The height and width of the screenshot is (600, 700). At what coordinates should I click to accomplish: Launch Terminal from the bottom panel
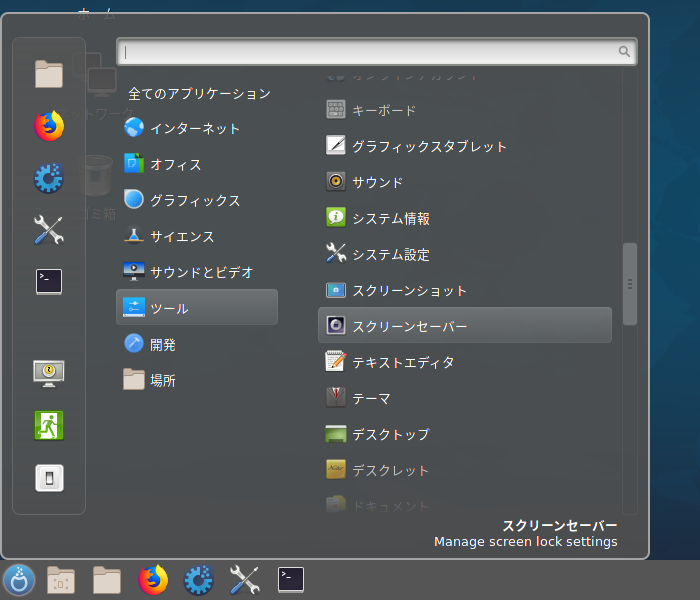(x=291, y=579)
